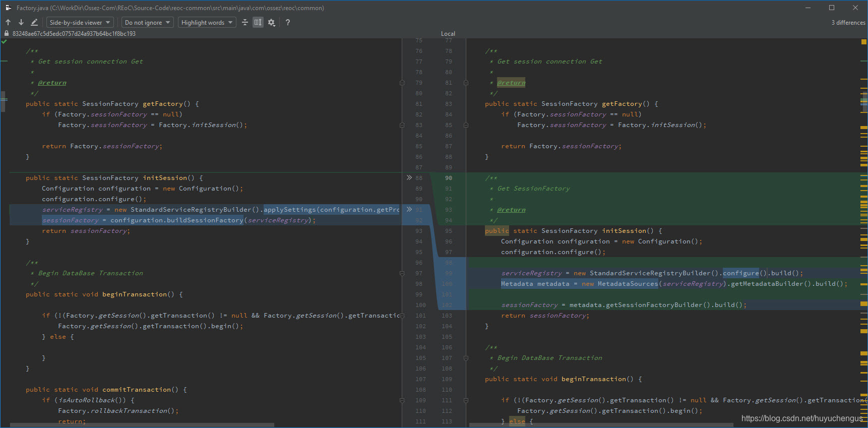Image resolution: width=868 pixels, height=428 pixels.
Task: Toggle right pane fold marker at line 85
Action: 466,125
